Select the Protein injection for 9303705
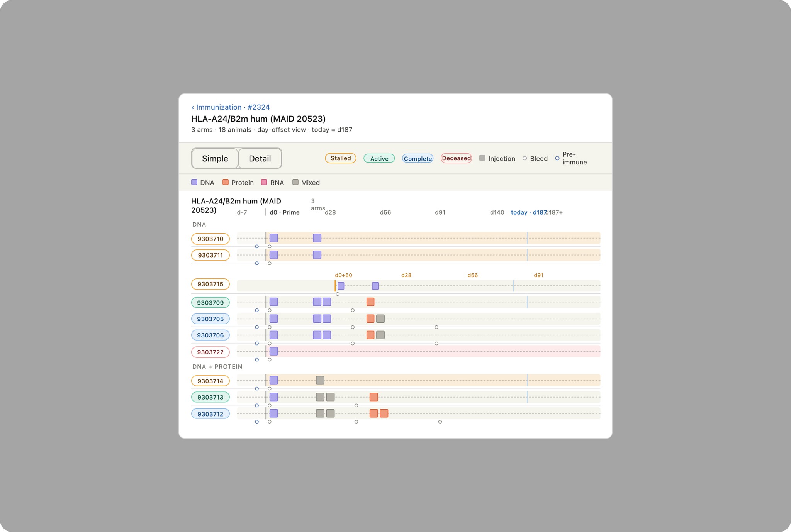 click(370, 319)
